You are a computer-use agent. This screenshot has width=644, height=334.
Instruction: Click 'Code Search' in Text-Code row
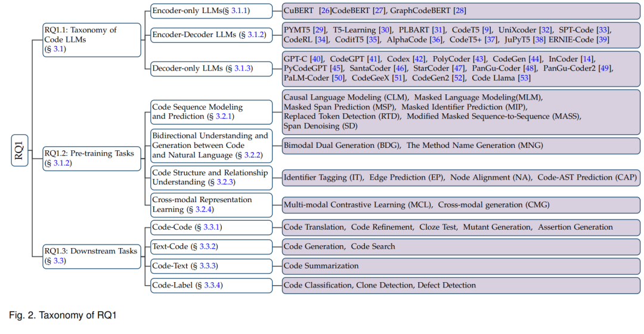click(373, 246)
